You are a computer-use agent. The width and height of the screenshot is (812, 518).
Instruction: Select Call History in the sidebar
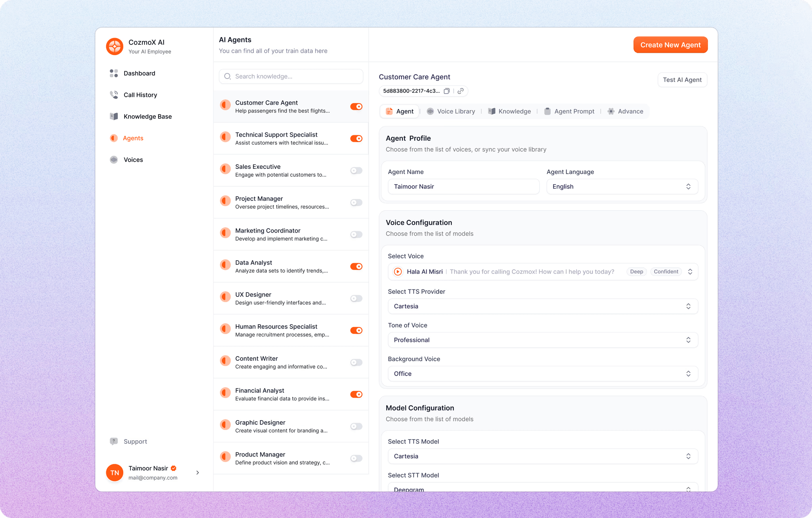(x=140, y=95)
